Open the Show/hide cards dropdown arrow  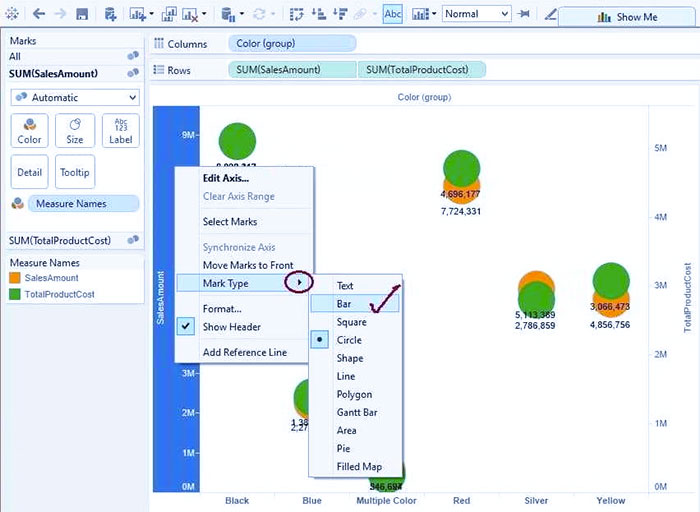click(x=434, y=14)
